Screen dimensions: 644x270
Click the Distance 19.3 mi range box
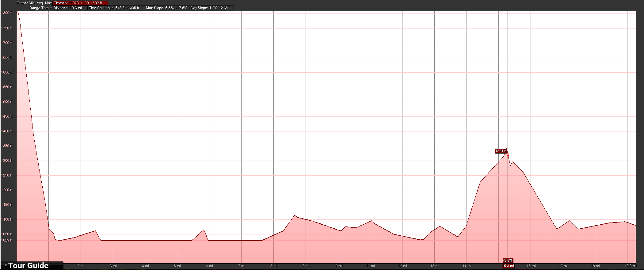click(x=70, y=8)
